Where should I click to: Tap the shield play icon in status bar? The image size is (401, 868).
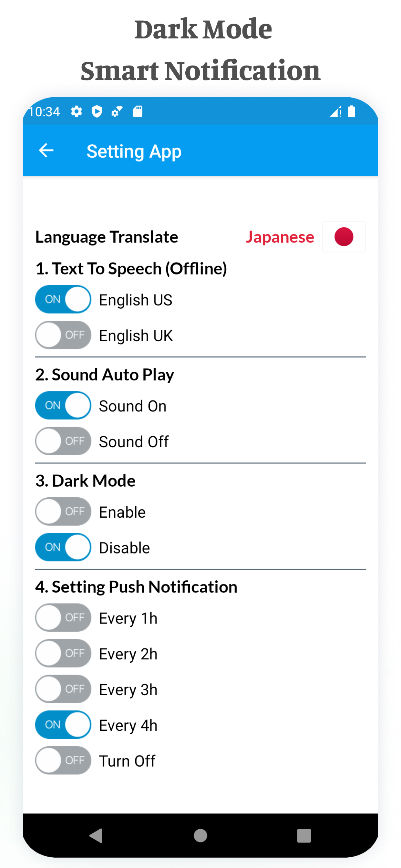click(x=97, y=111)
